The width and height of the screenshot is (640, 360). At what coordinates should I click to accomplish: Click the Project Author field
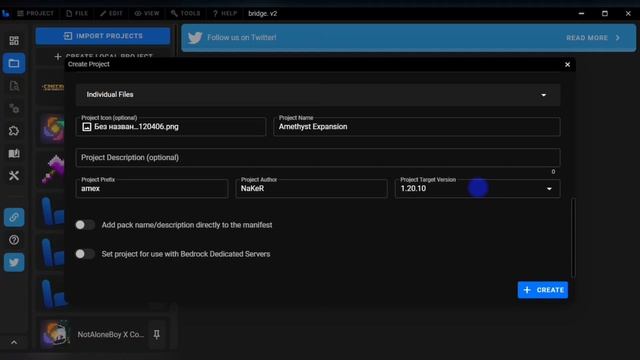(x=311, y=189)
